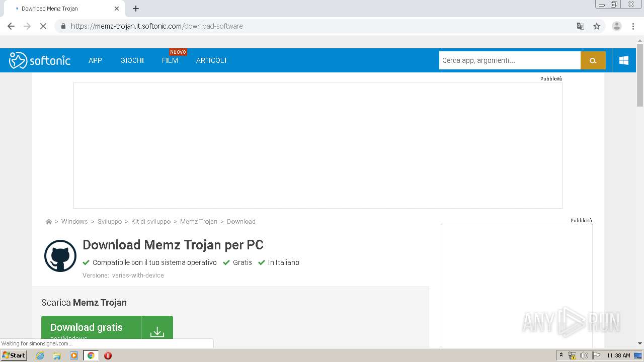Click the scrollbar down arrow

point(640,343)
